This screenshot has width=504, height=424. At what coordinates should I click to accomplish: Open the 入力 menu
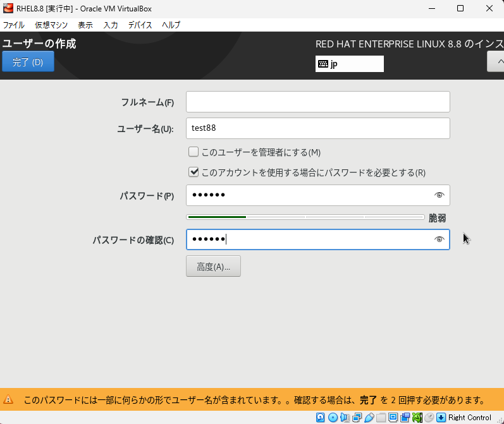(111, 25)
